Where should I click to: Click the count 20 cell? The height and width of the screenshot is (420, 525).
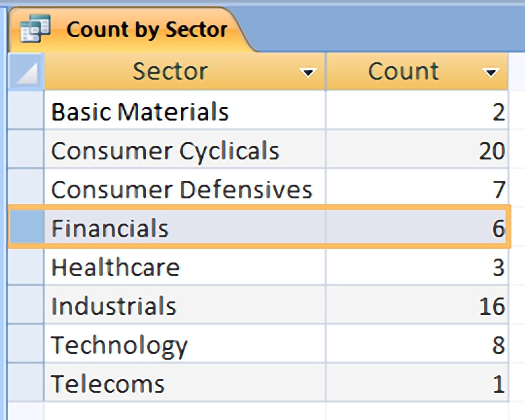click(x=417, y=149)
